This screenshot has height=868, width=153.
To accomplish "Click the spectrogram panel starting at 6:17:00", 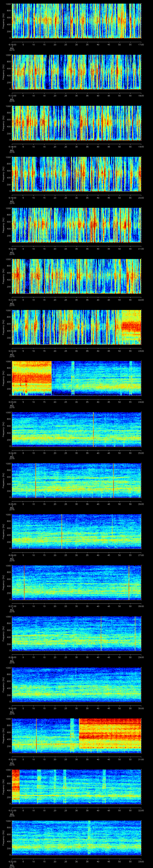I will pyautogui.click(x=76, y=72).
